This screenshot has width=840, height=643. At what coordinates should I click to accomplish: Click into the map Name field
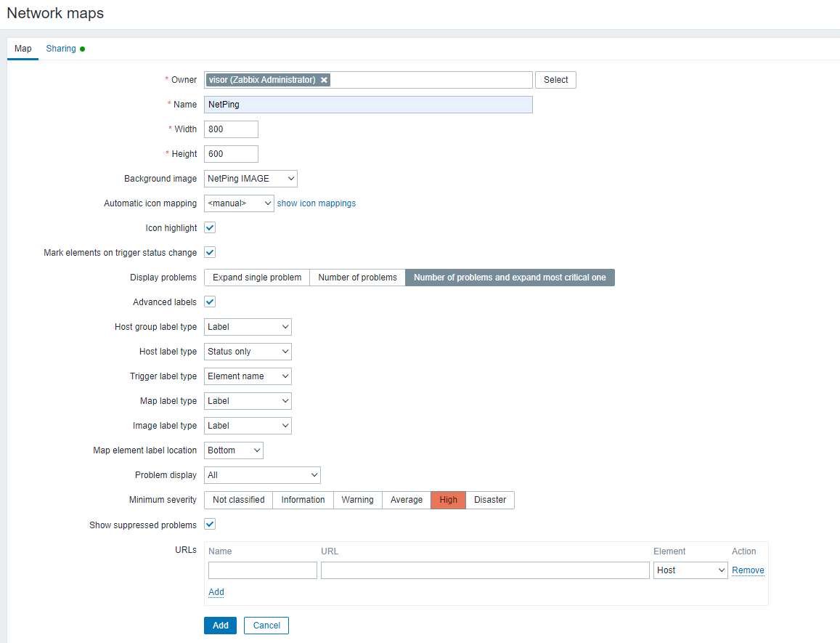368,105
